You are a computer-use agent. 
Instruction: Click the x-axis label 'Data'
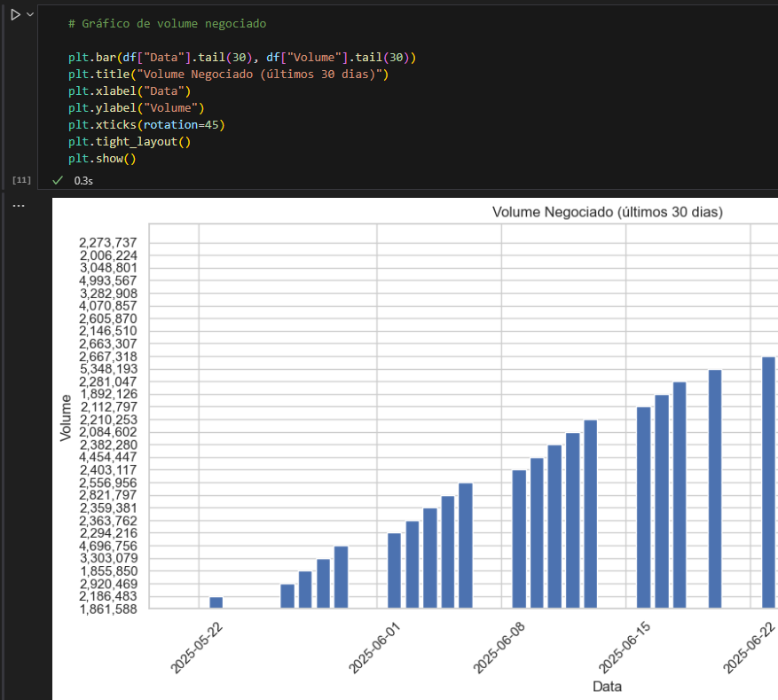(x=608, y=687)
